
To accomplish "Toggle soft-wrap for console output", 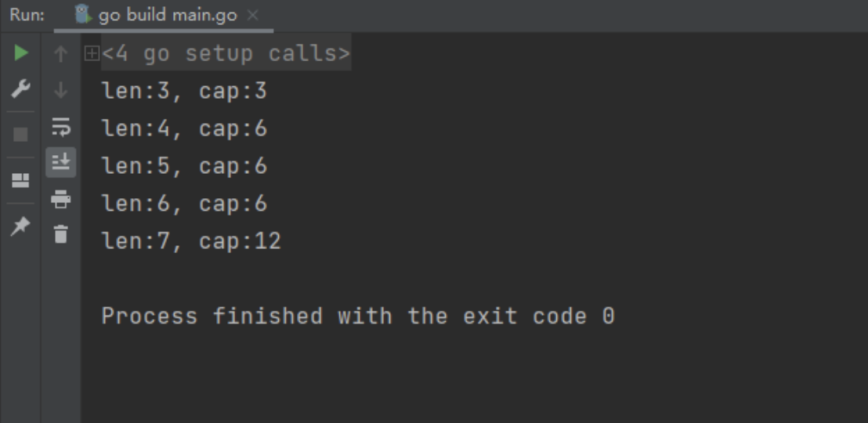I will pyautogui.click(x=61, y=126).
